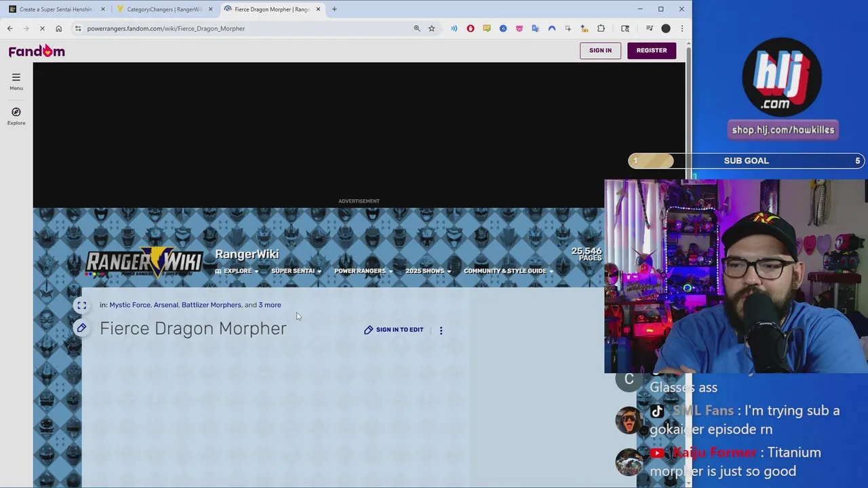Screen dimensions: 868x488
Task: Expand Community & Style Guide menu
Action: [509, 271]
